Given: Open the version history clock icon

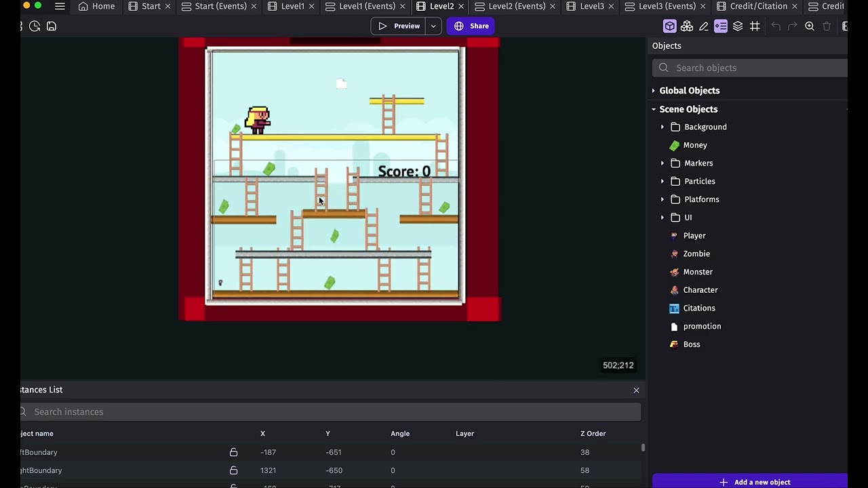Looking at the screenshot, I should 35,26.
